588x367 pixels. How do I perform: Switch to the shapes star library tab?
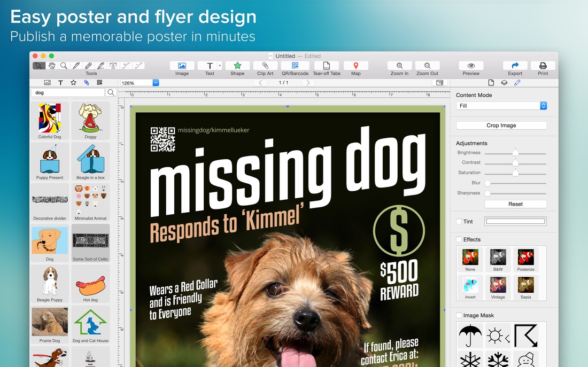tap(74, 82)
